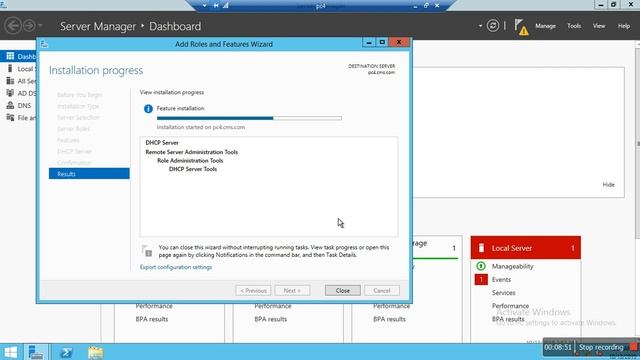Screen dimensions: 640x360
Task: Click Role Administration Tools entry
Action: pyautogui.click(x=190, y=160)
